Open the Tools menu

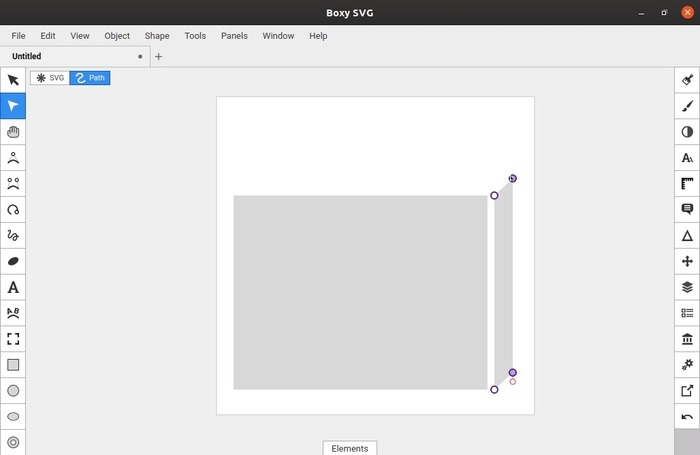click(x=195, y=36)
